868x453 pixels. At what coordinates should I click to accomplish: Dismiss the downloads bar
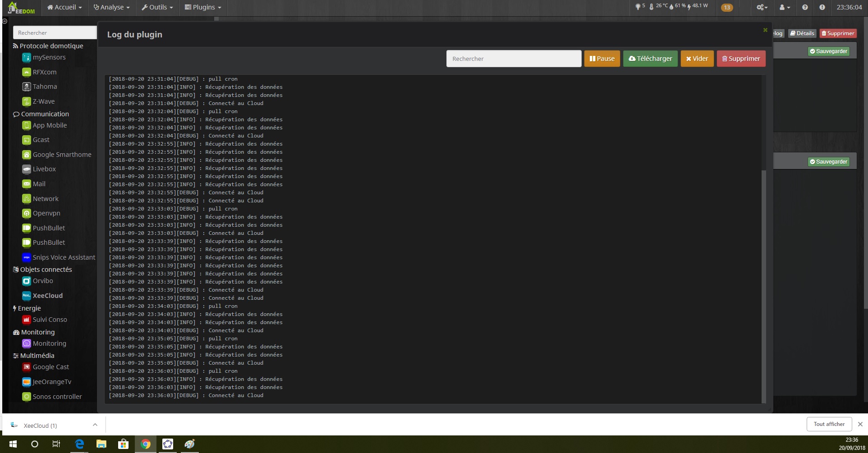point(860,424)
